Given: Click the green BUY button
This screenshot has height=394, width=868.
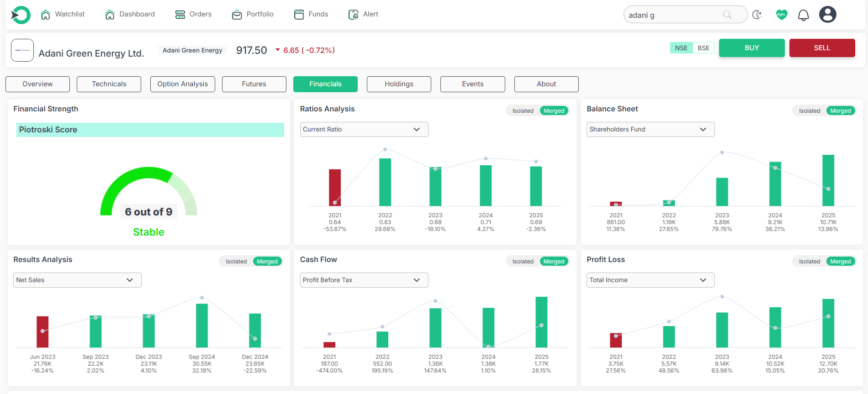Looking at the screenshot, I should [x=752, y=48].
